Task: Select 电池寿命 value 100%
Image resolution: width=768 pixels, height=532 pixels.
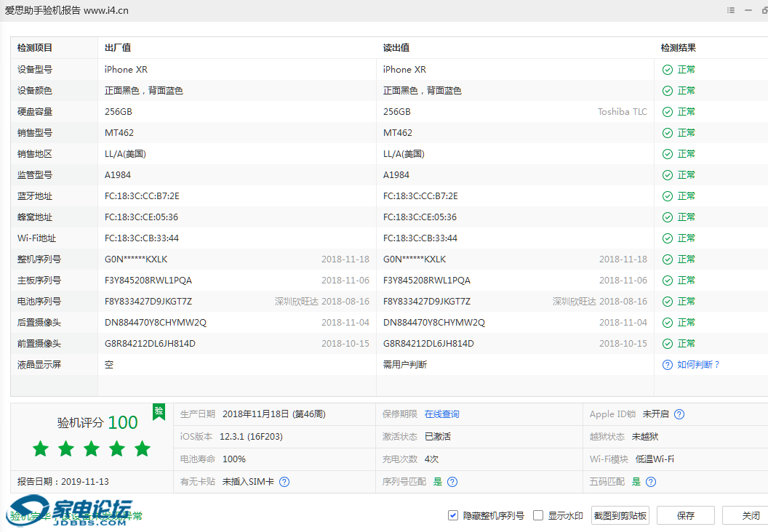Action: pos(234,459)
